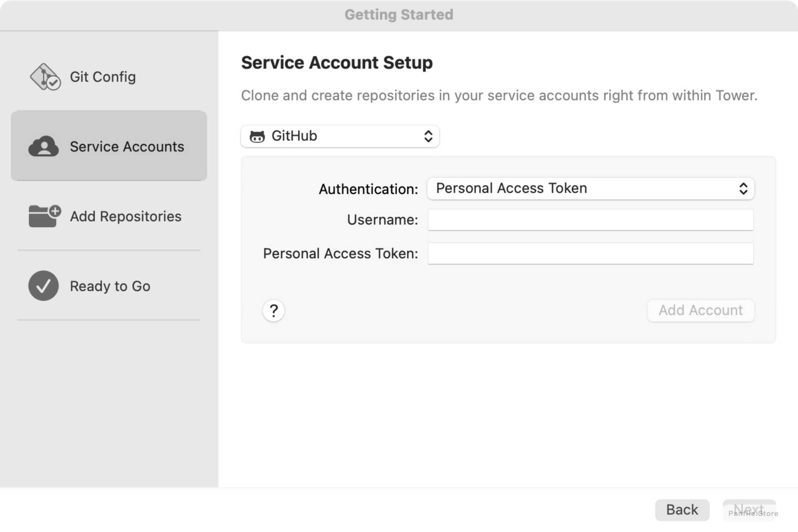
Task: Click the GitHub octocat icon
Action: click(x=257, y=136)
